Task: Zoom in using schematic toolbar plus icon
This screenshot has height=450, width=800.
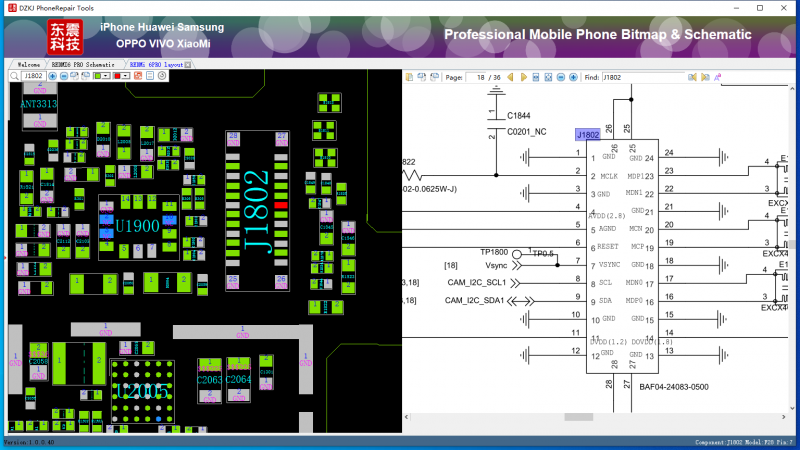Action: (x=573, y=77)
